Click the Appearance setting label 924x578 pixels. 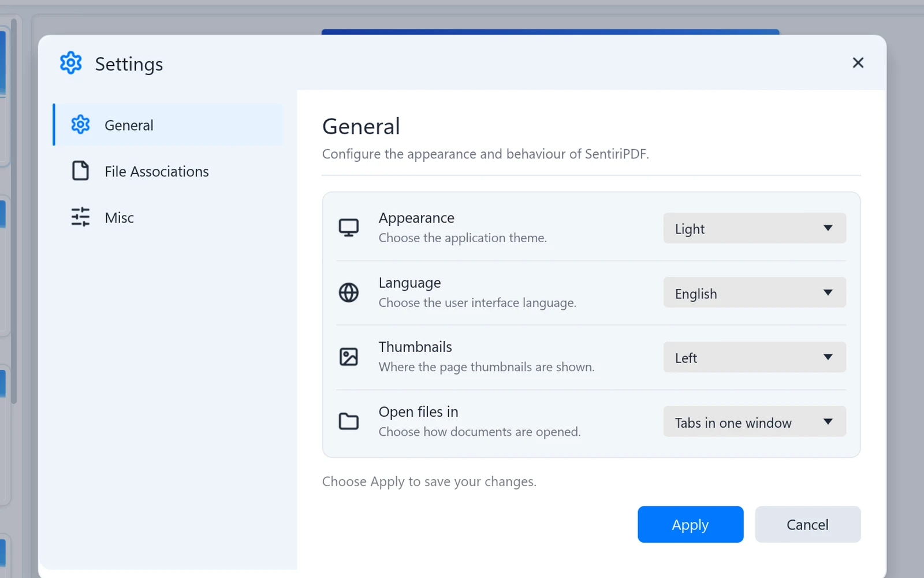416,218
